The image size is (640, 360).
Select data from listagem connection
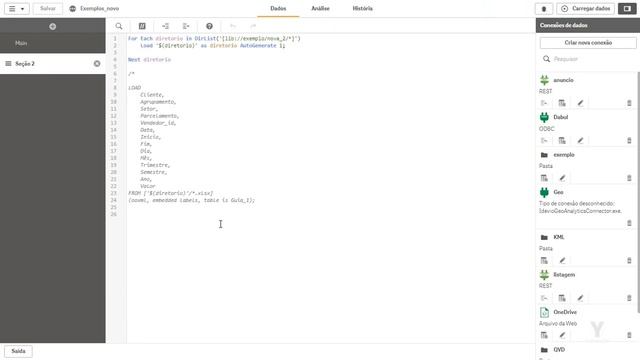[562, 298]
